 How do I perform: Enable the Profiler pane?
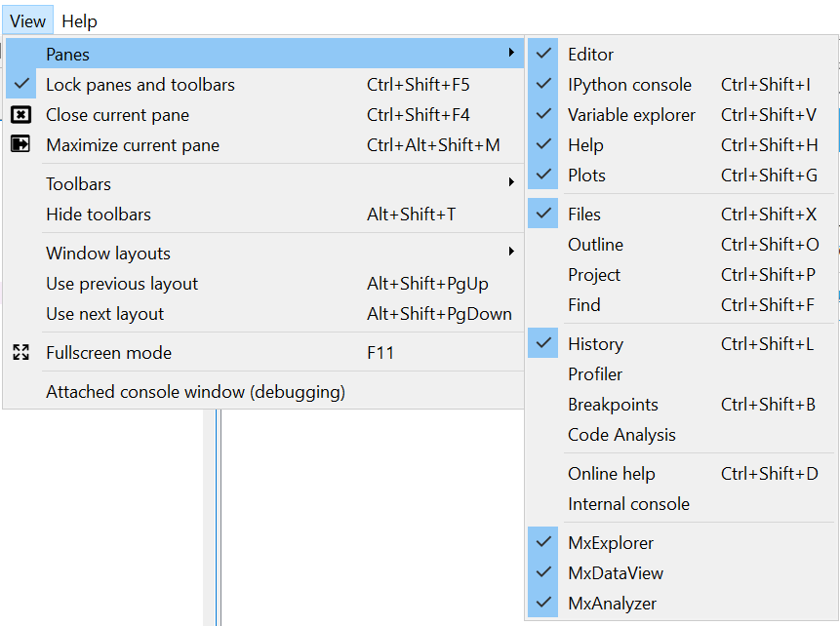coord(595,374)
